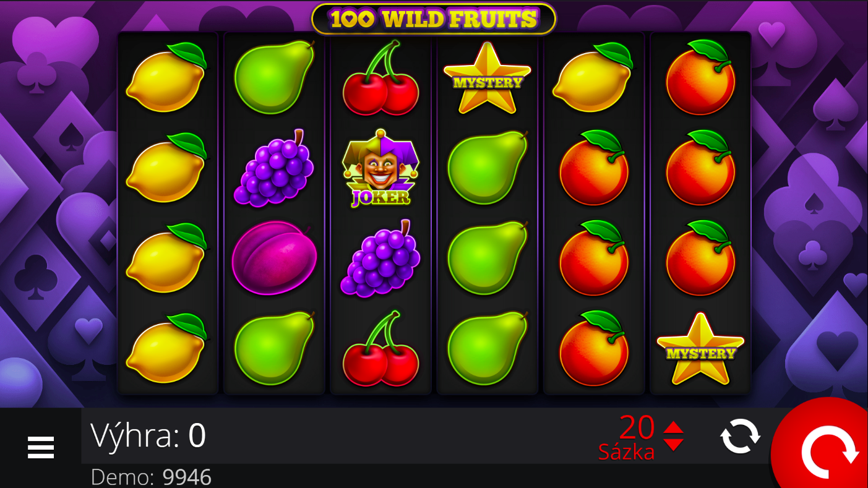The image size is (868, 488).
Task: Click the top cherries in the third reel
Action: pyautogui.click(x=380, y=78)
